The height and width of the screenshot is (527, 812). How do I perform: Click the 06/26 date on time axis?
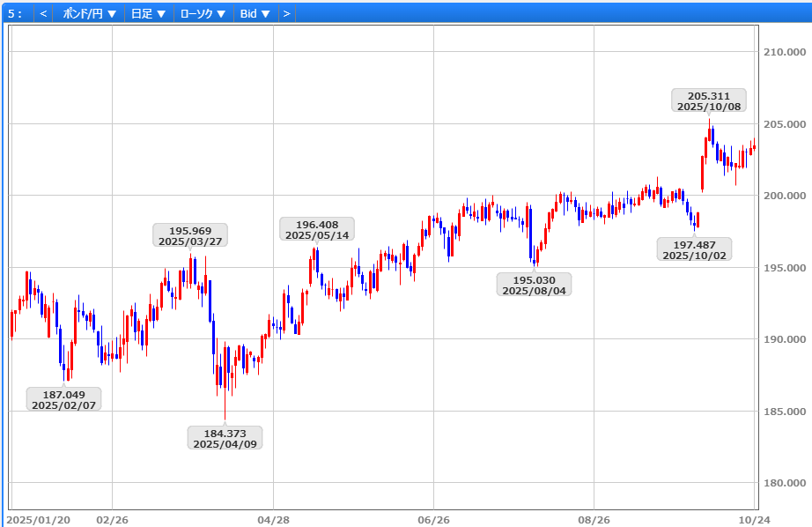coord(433,519)
